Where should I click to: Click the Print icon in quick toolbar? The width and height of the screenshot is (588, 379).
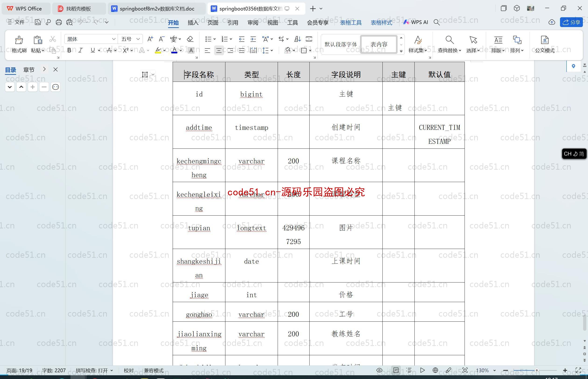(x=59, y=22)
